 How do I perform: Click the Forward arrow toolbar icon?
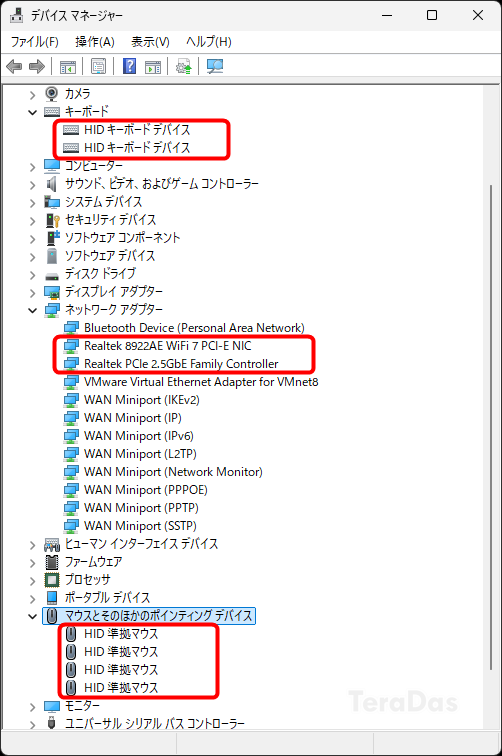(x=37, y=66)
